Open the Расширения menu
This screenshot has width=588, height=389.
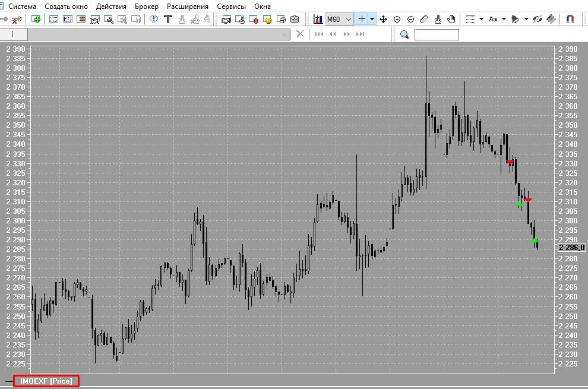188,7
